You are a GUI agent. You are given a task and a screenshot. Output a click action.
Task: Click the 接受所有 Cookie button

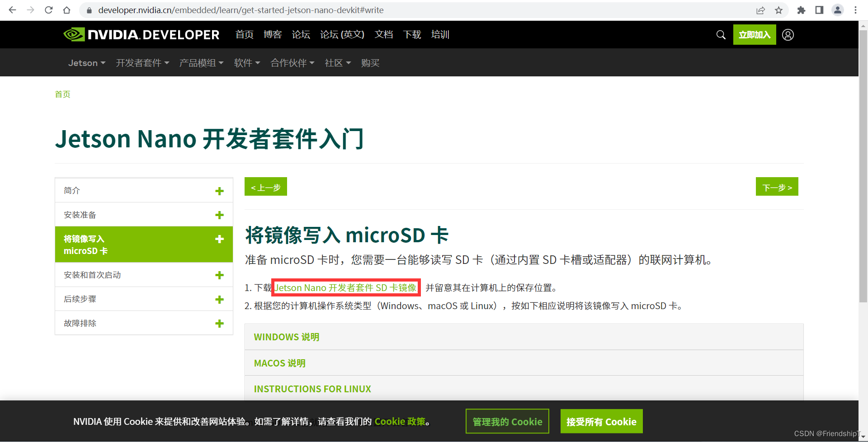click(601, 421)
